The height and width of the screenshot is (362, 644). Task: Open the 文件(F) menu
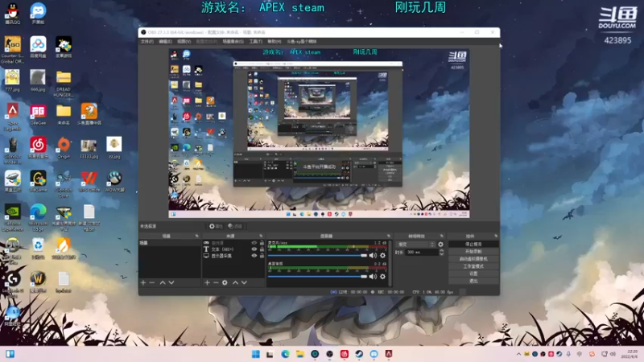[147, 42]
